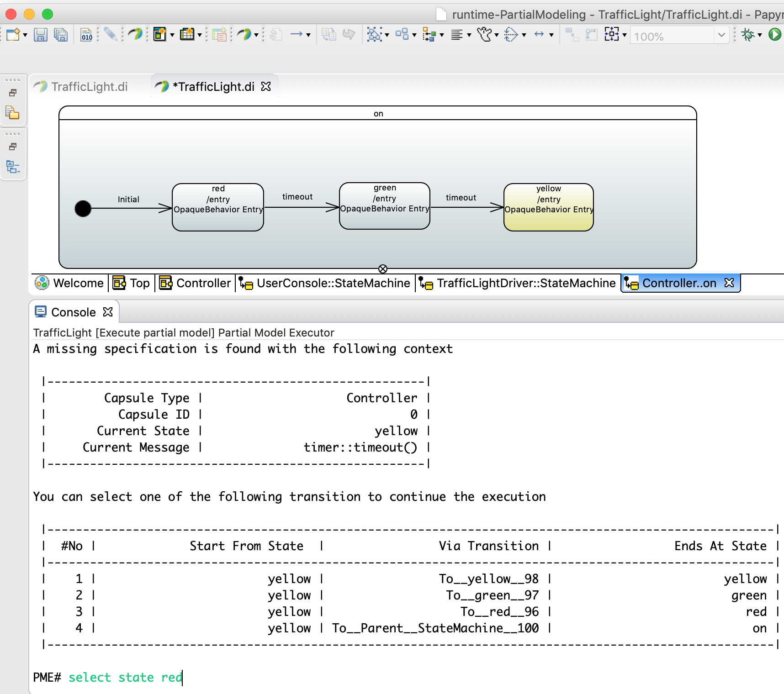Click the ghost show/hide icon
Viewport: 784px width, 694px height.
click(485, 34)
